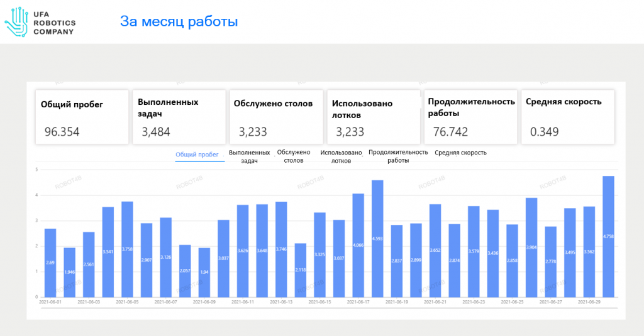Switch to 'Выполненных задач' chart tab
The width and height of the screenshot is (644, 336).
[249, 156]
